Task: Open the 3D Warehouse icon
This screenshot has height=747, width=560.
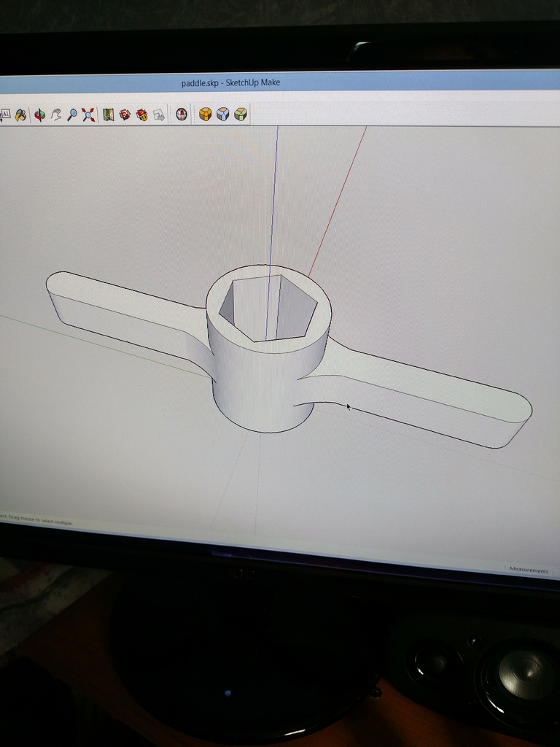Action: coord(125,115)
